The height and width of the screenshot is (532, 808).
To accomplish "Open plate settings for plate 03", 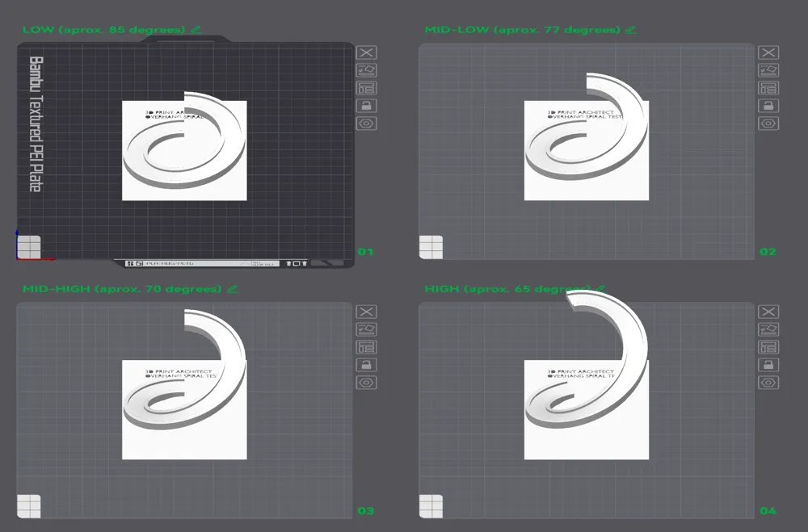I will [366, 383].
